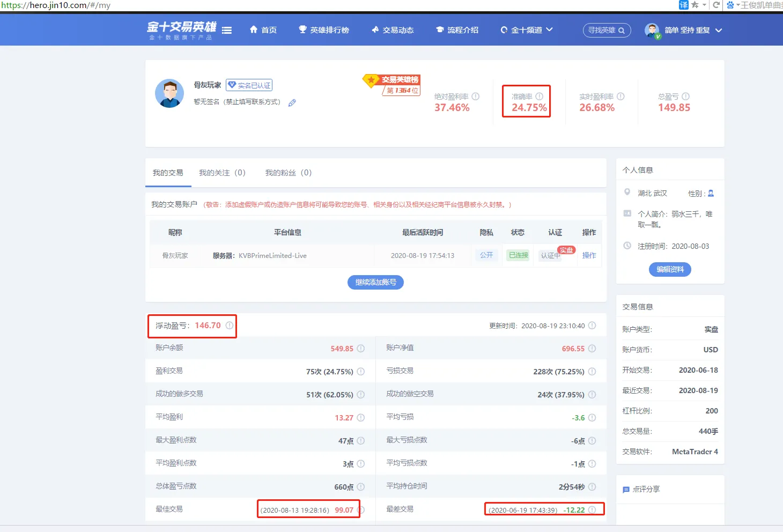The height and width of the screenshot is (532, 783).
Task: Show info for 平均盈利点数
Action: (x=361, y=464)
